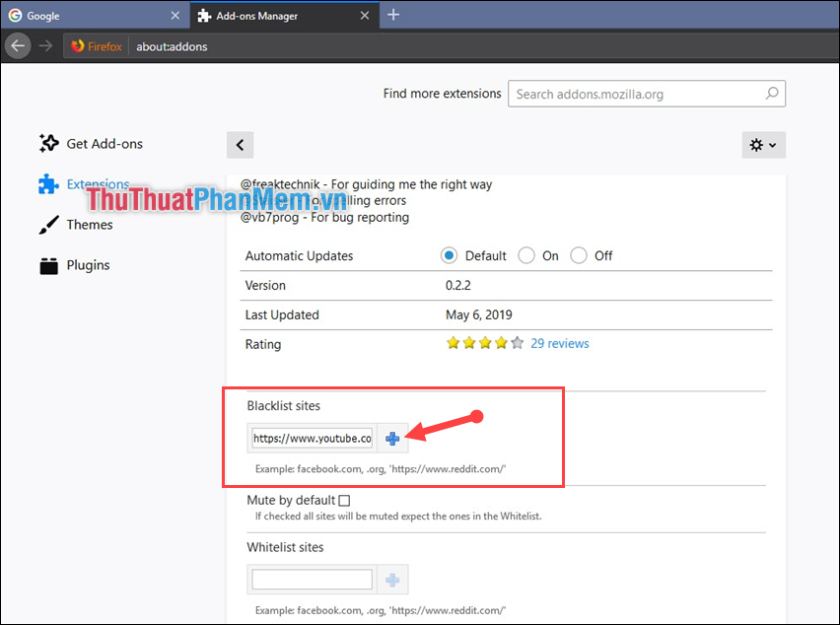This screenshot has height=625, width=840.
Task: Click the fifth rating star
Action: click(516, 341)
